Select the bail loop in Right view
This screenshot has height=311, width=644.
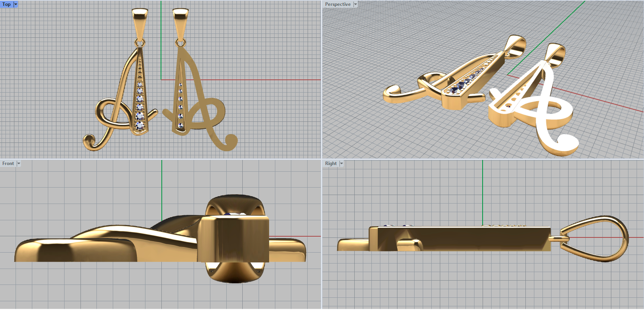click(x=596, y=238)
